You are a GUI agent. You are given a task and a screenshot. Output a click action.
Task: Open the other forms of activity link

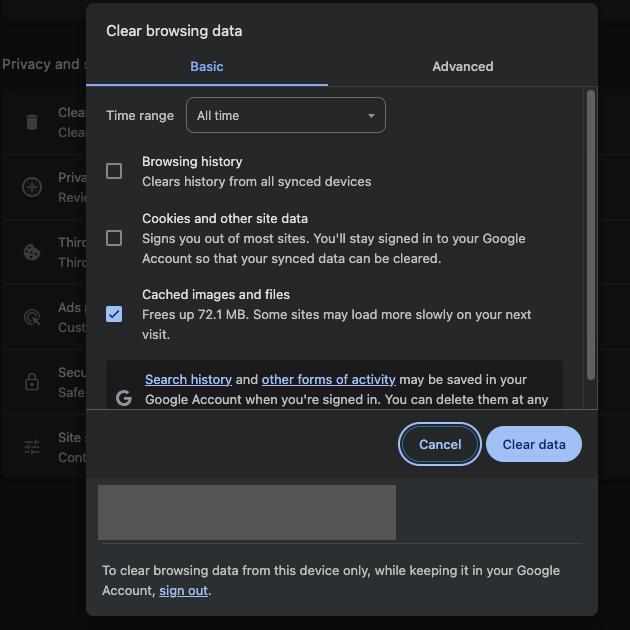[329, 379]
